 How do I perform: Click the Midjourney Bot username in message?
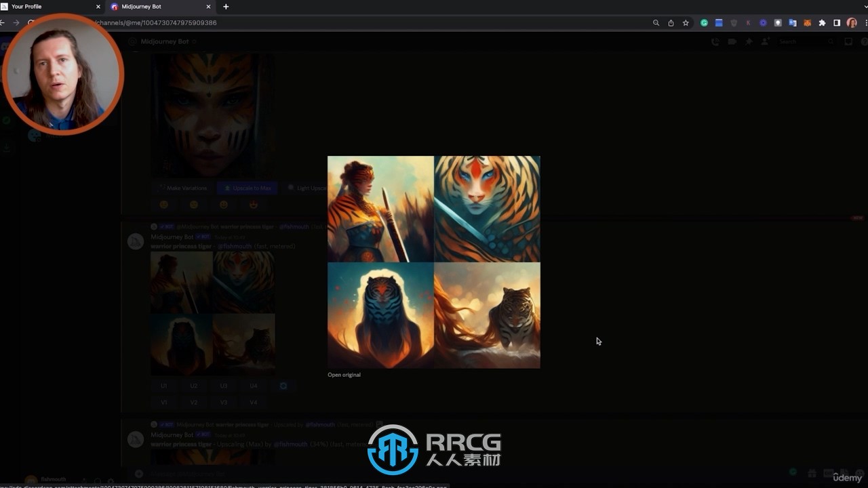click(172, 237)
